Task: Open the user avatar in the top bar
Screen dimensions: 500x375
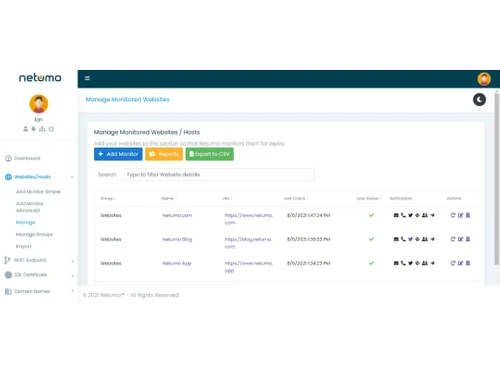Action: (484, 79)
